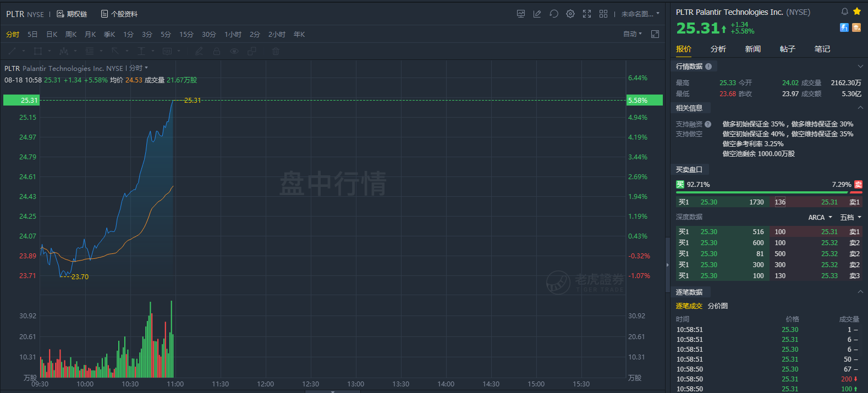The height and width of the screenshot is (393, 868).
Task: Select the 分价图 sub-tab
Action: 718,306
